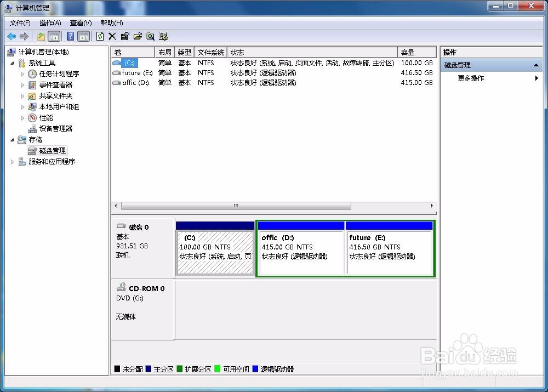Select the future (E:) partition block

coord(389,248)
